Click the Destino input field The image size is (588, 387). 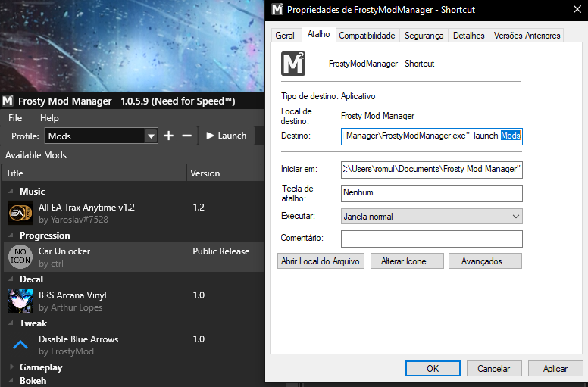tap(432, 136)
